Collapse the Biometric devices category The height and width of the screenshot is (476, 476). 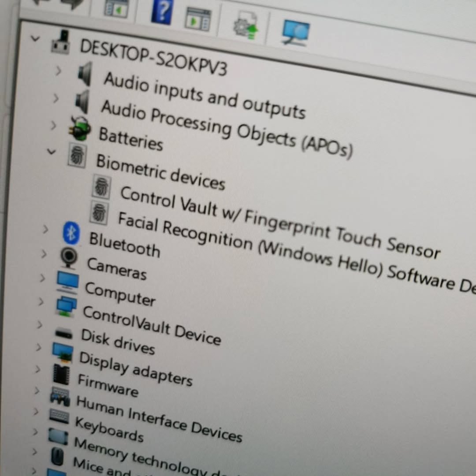coord(52,152)
